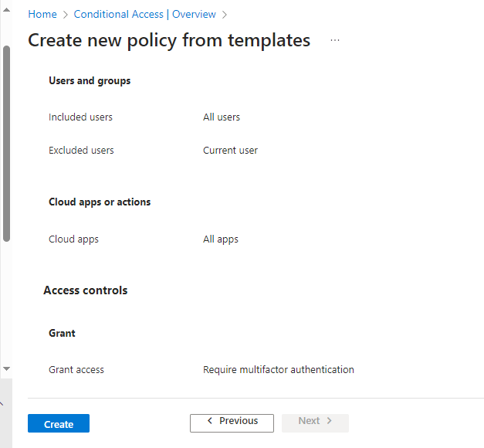Viewport: 484px width, 448px height.
Task: Open Conditional Access | Overview breadcrumb
Action: pos(145,15)
